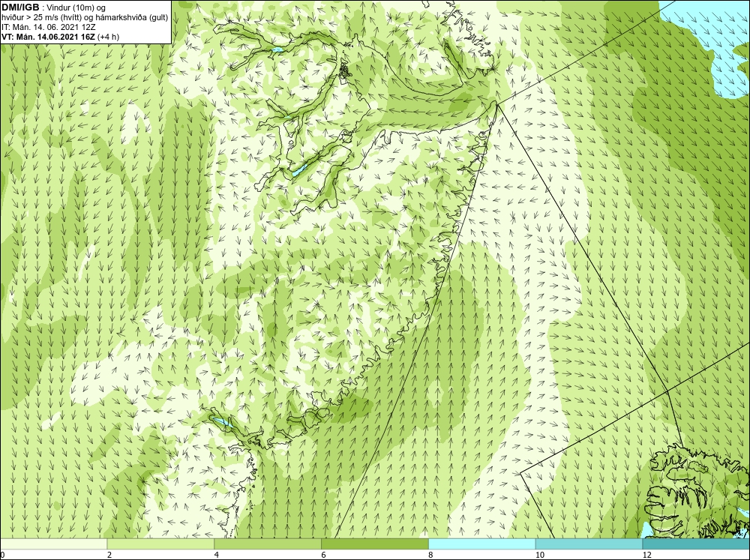Image resolution: width=750 pixels, height=560 pixels.
Task: Click the legend scale label '0'
Action: (x=2, y=555)
